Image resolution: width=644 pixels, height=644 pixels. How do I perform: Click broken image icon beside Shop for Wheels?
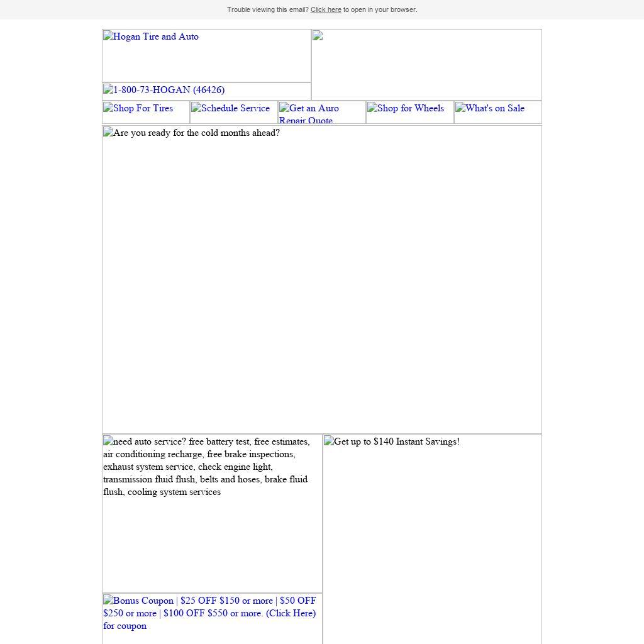tap(372, 108)
